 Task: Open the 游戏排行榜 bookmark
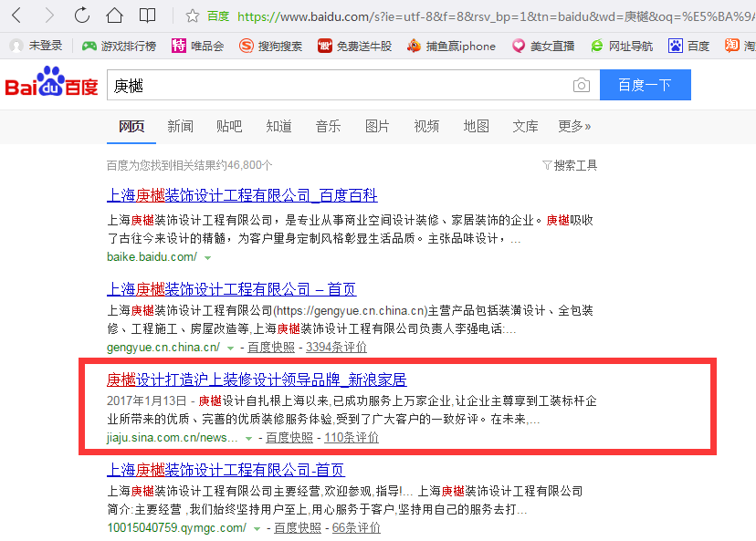tap(119, 46)
